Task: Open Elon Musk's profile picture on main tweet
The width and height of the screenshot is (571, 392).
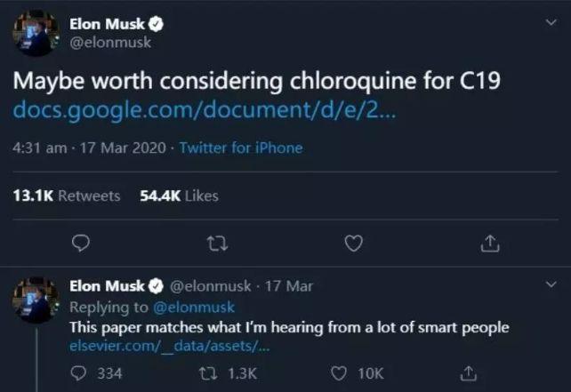Action: (36, 33)
